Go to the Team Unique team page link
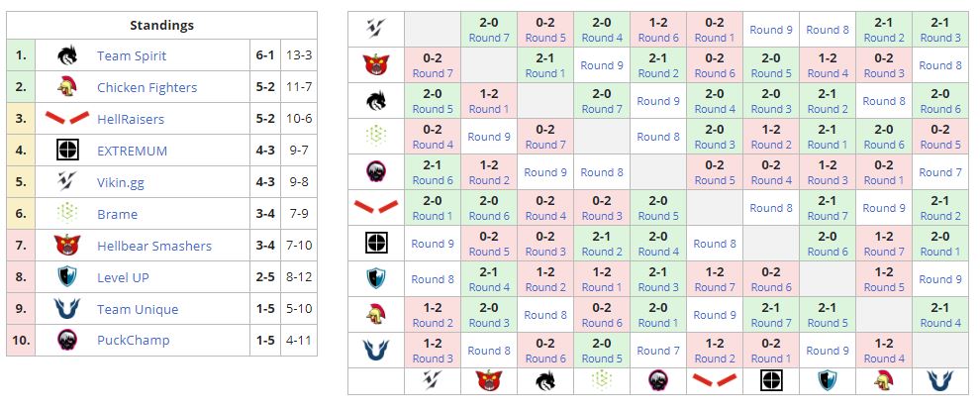 point(138,310)
